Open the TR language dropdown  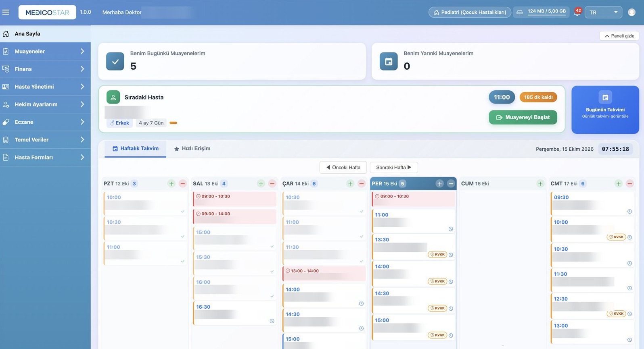tap(603, 12)
